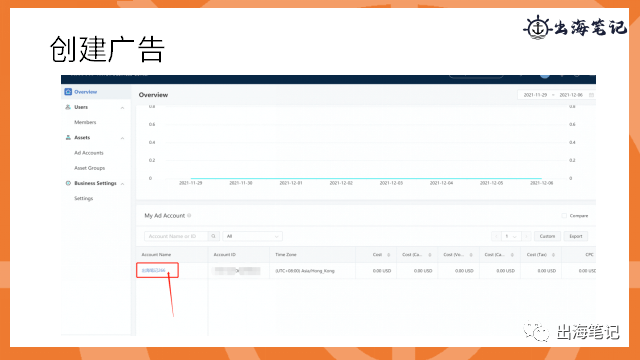The height and width of the screenshot is (360, 640).
Task: Click the blurred Account ID cell
Action: tap(237, 271)
